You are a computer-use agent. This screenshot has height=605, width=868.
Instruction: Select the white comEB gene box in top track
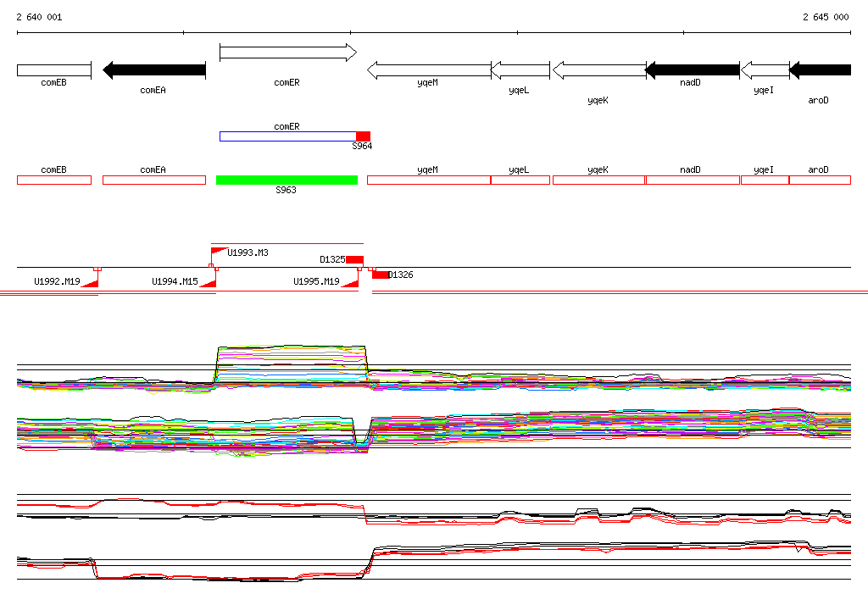(x=54, y=70)
